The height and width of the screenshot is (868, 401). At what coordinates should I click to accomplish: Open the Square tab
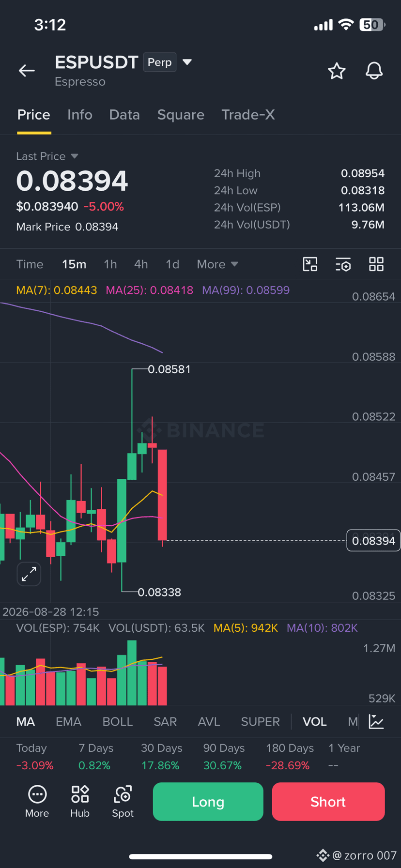[x=181, y=115]
